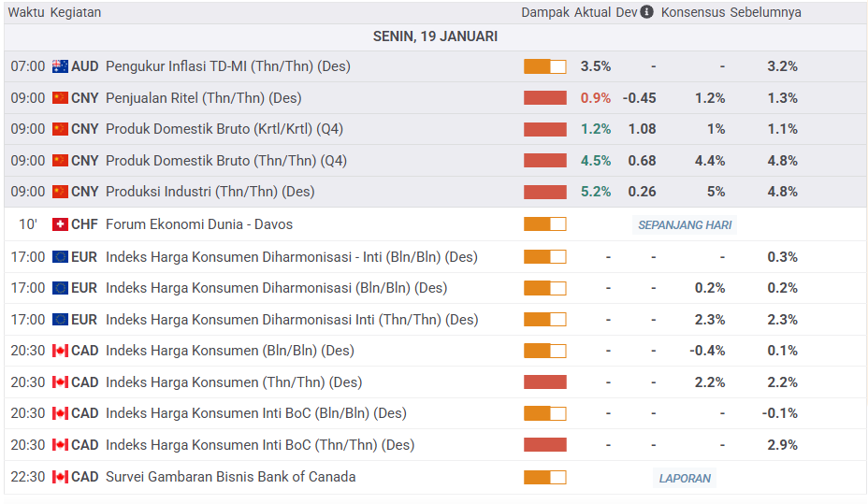This screenshot has height=504, width=868.
Task: Click the orange impact bar for the Davos forum
Action: pyautogui.click(x=544, y=224)
